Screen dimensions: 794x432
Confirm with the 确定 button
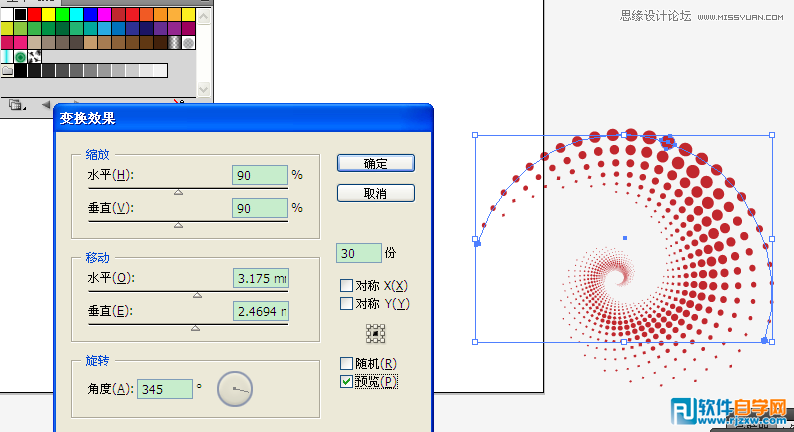coord(376,164)
